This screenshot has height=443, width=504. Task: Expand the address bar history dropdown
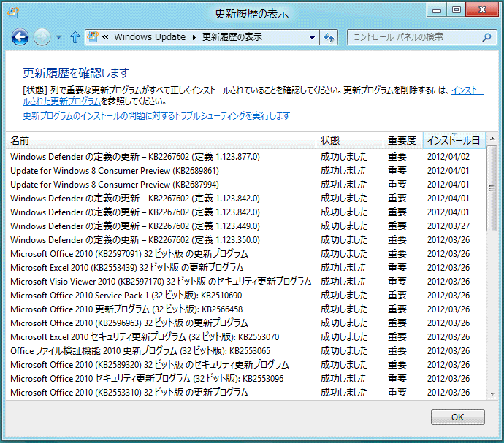(x=312, y=38)
